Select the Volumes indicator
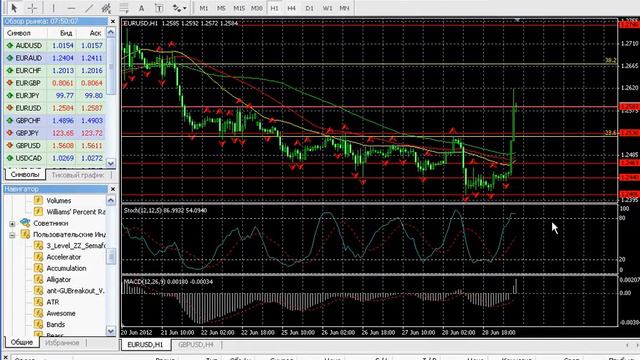 tap(58, 200)
